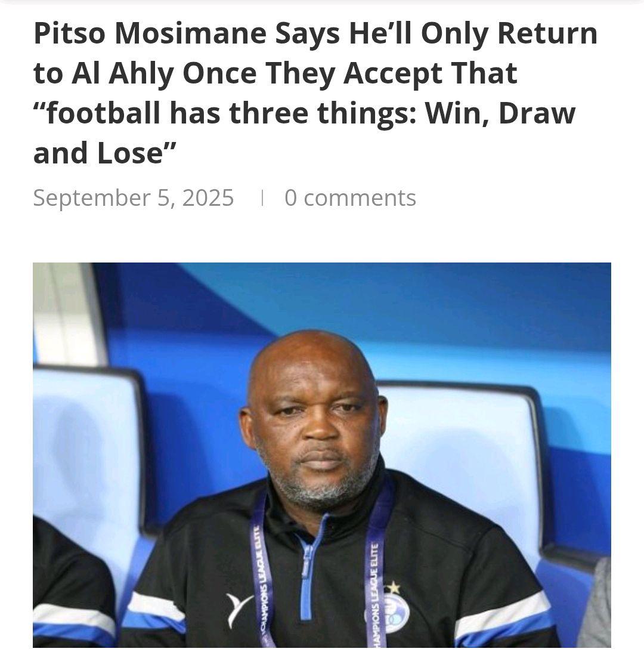Click the September 5, 2025 date
Viewport: 644px width, 664px height.
(x=134, y=197)
